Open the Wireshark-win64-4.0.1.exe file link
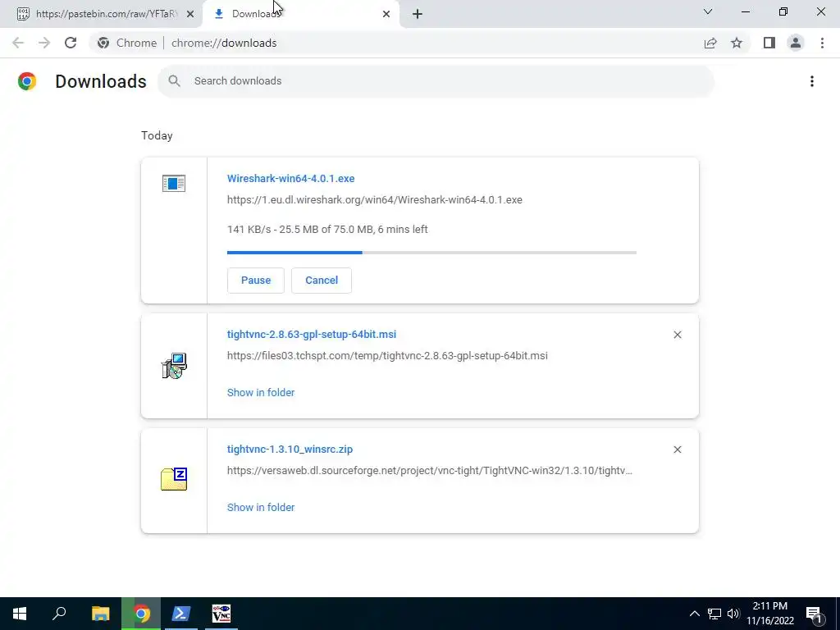 pos(291,178)
